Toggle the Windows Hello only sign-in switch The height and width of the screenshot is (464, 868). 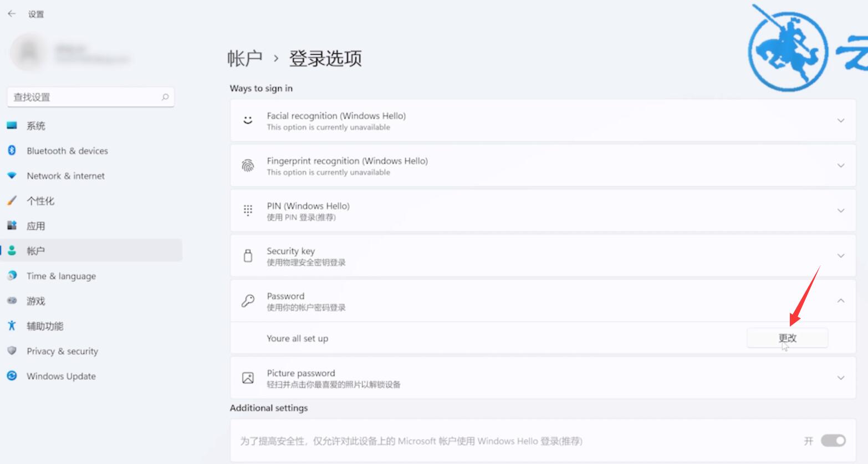coord(833,441)
